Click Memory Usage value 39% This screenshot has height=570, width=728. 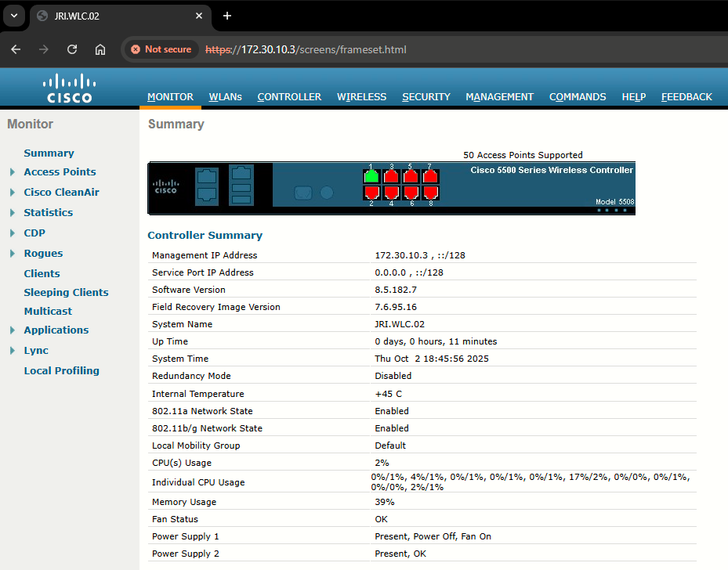[385, 502]
